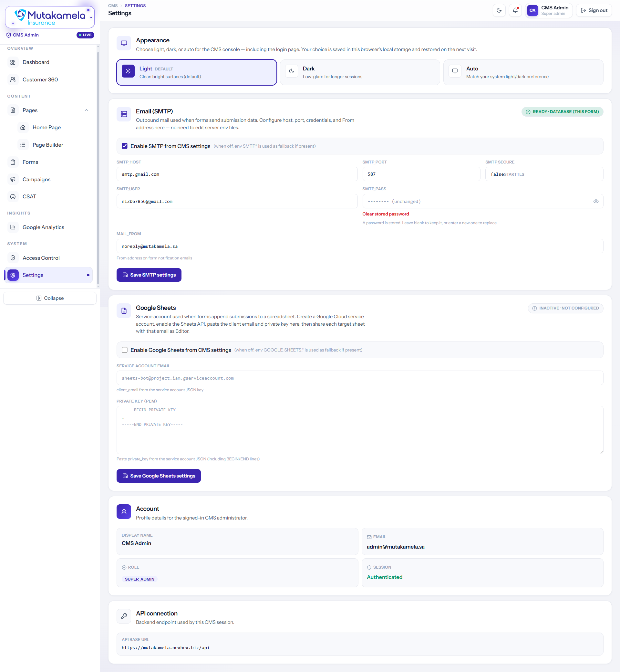Collapse the sidebar with the Collapse button
The height and width of the screenshot is (672, 620).
(x=50, y=298)
